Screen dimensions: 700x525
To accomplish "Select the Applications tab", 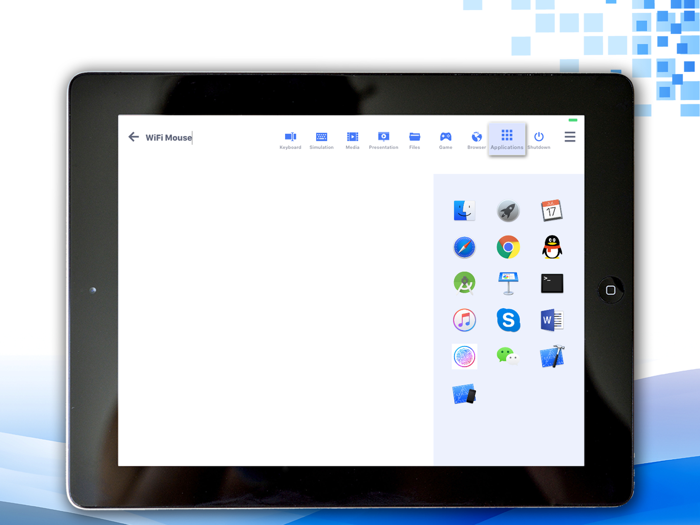I will coord(507,139).
